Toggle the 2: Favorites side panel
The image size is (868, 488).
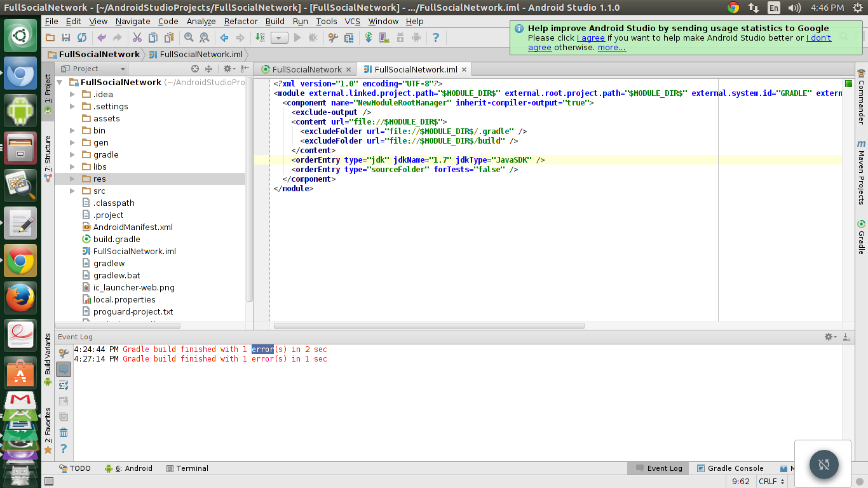(48, 431)
